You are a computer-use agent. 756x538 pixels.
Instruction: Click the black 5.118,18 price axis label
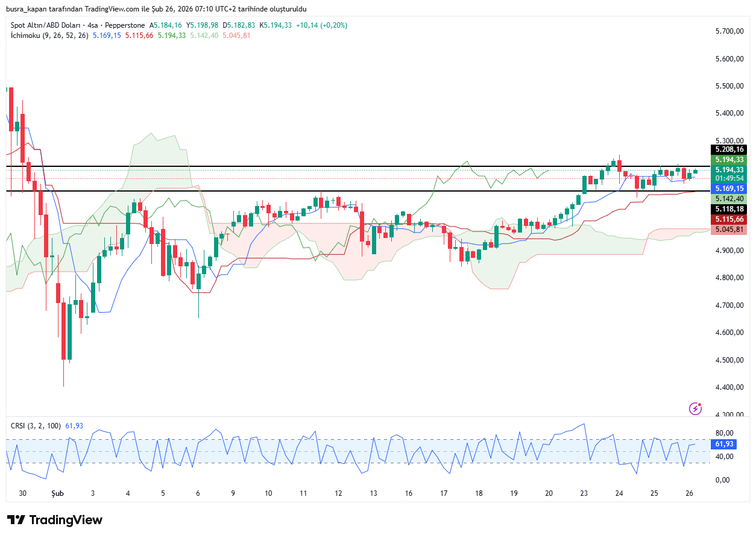(729, 208)
